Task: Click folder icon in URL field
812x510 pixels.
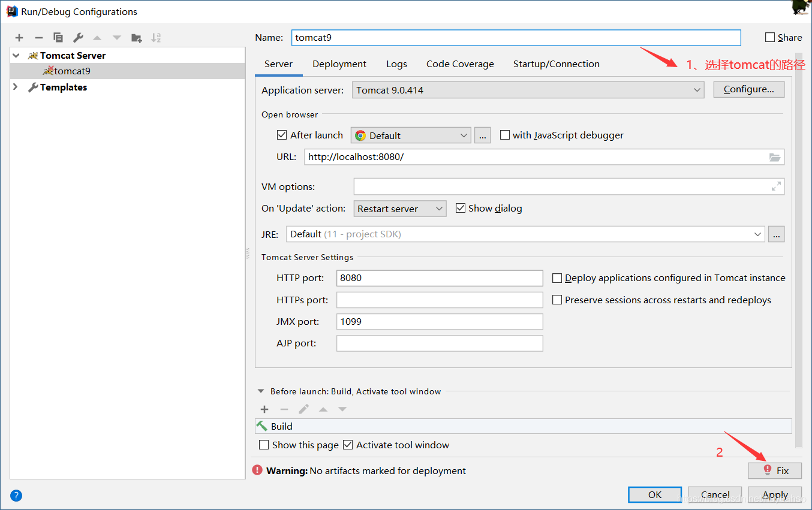Action: click(x=775, y=157)
